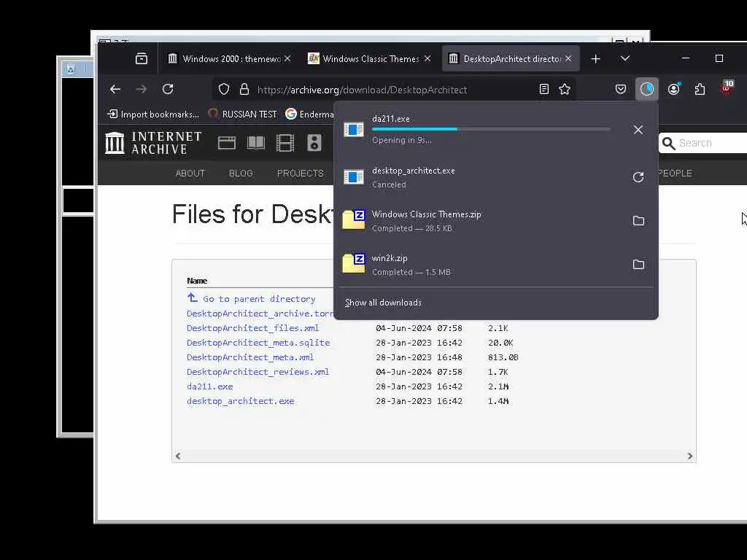Go to parent directory link
747x560 pixels.
251,298
